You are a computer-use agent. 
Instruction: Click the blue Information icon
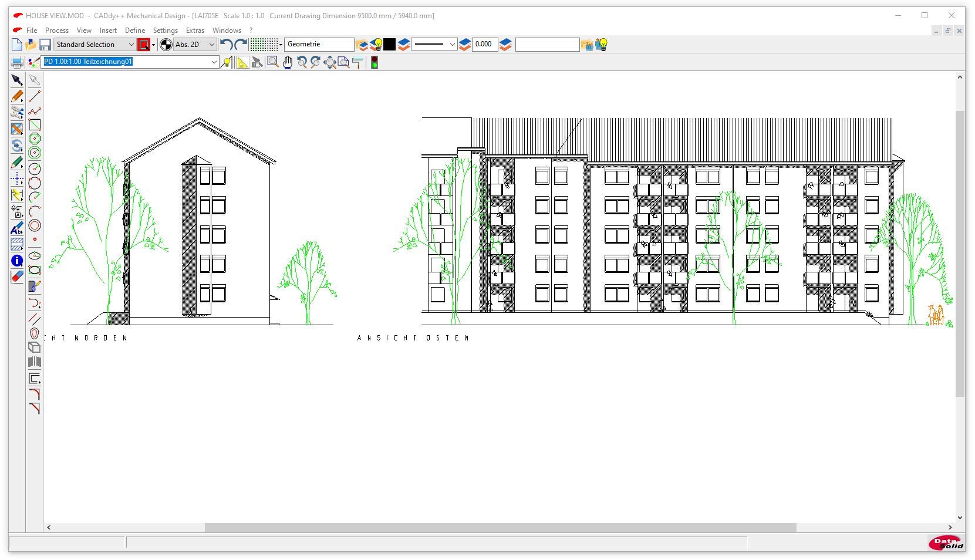pyautogui.click(x=17, y=260)
